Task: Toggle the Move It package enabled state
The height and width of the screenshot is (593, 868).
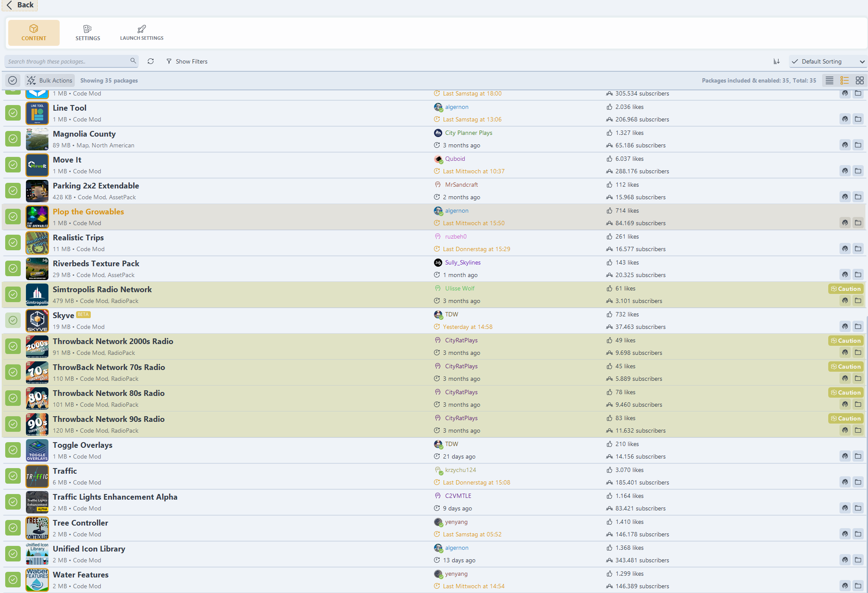Action: (x=13, y=165)
